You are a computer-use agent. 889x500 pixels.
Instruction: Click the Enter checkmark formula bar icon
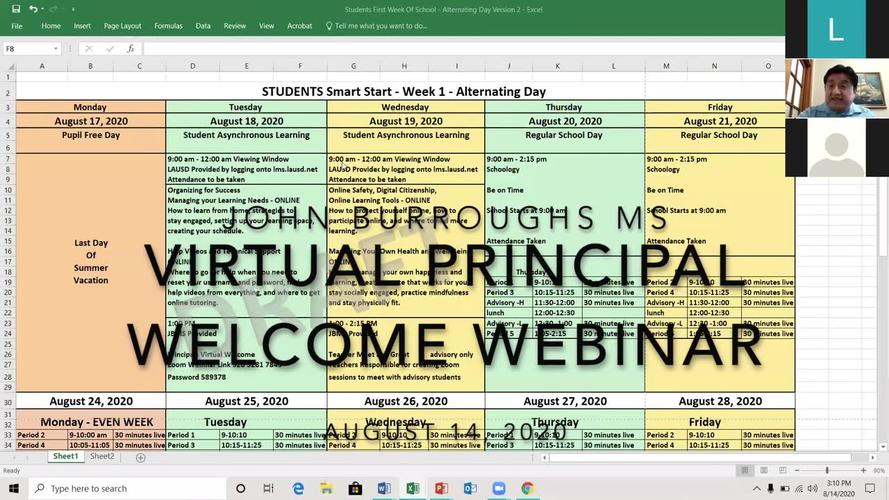click(x=109, y=49)
